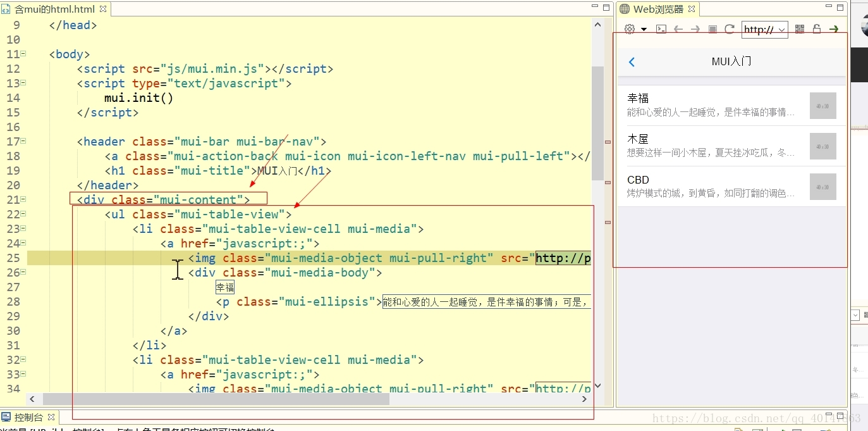Fold the mui-media-body div on line 26
The width and height of the screenshot is (868, 431).
click(23, 272)
